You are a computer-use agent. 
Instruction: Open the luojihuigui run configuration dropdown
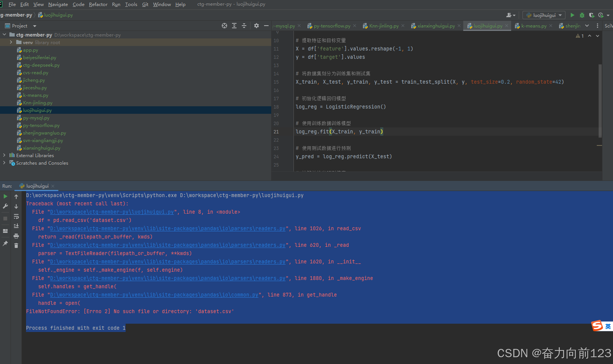(x=544, y=15)
